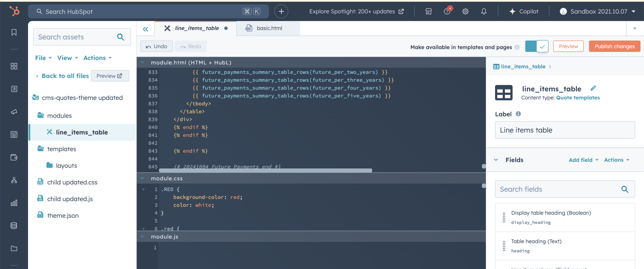Switch to the basic.html tab
Viewport: 644px width, 269px height.
(268, 28)
